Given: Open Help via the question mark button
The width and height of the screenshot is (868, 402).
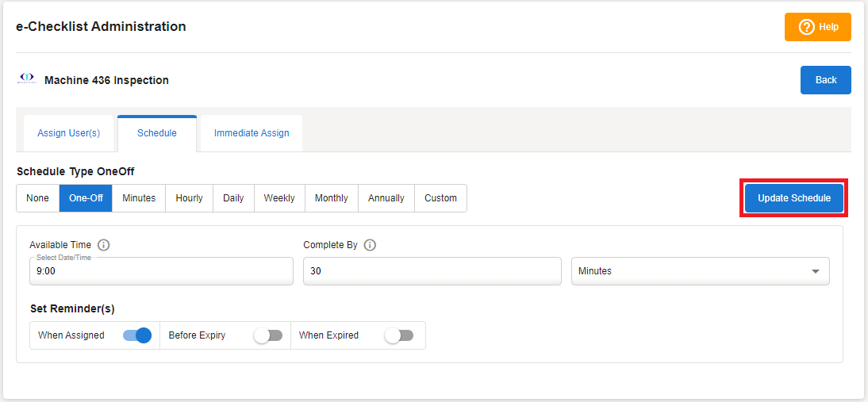Looking at the screenshot, I should [817, 27].
